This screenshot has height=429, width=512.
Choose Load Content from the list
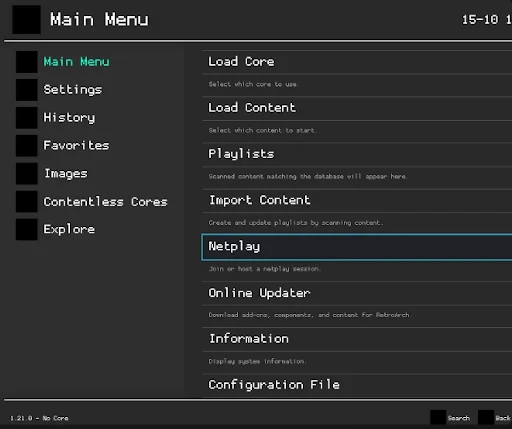point(357,108)
